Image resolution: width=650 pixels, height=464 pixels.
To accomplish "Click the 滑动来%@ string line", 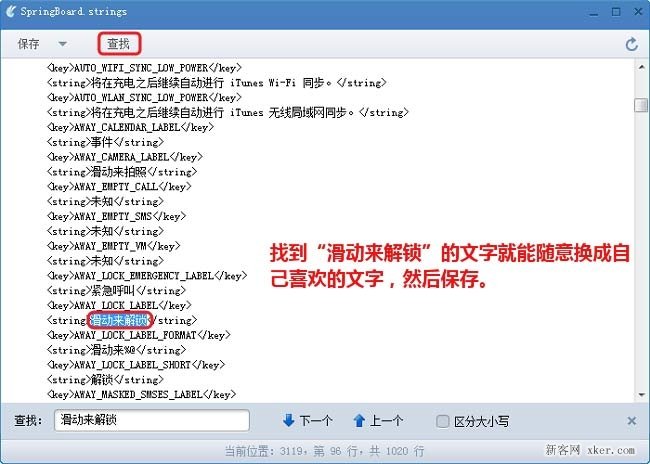I will (x=116, y=350).
